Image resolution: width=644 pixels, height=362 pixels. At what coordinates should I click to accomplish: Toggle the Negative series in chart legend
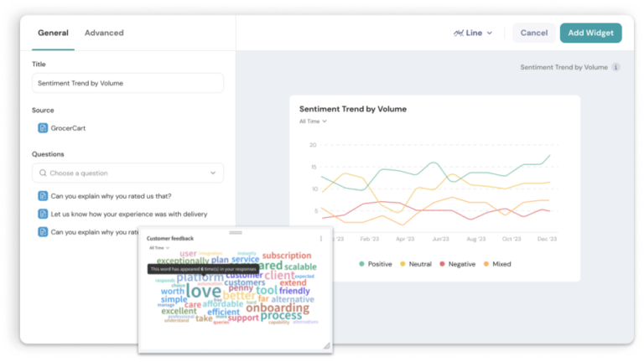point(456,264)
